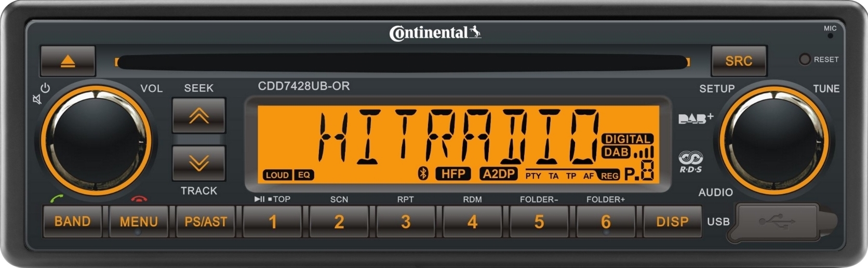Click the DAB+ logo
This screenshot has width=868, height=268.
696,118
